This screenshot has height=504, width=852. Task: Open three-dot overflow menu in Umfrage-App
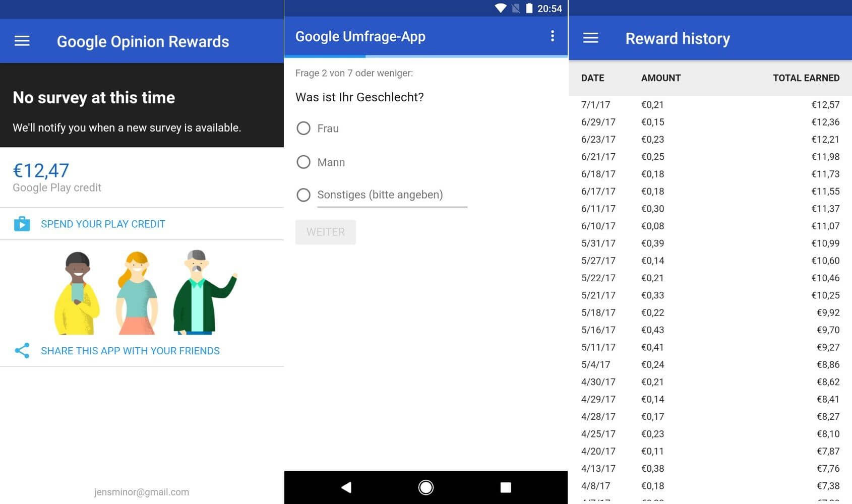coord(553,36)
